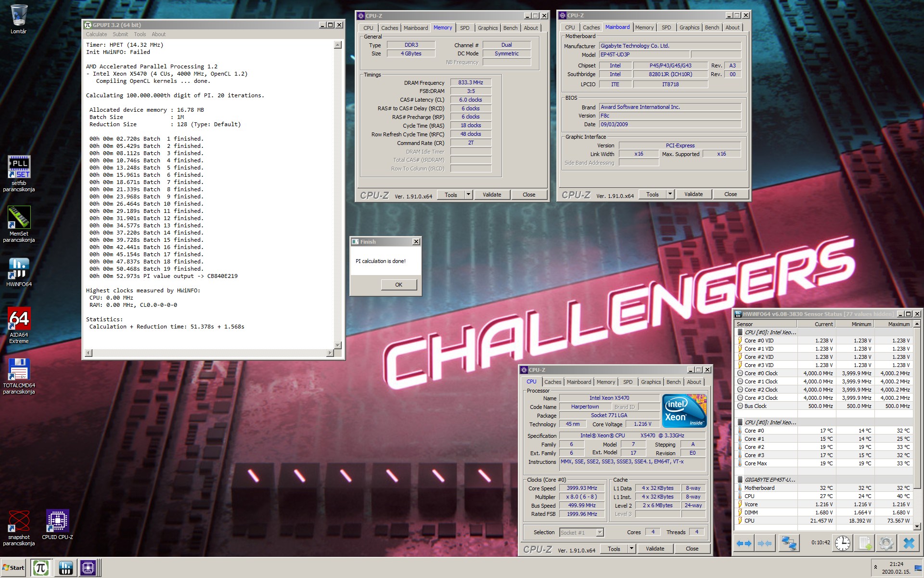Click Core #0 VID lightning bolt icon

[x=740, y=341]
